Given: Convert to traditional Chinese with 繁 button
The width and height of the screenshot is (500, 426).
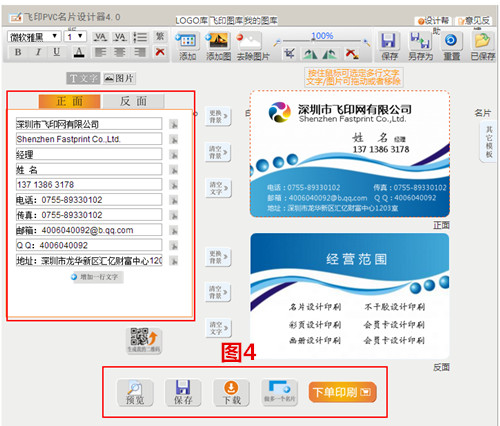Looking at the screenshot, I should click(x=160, y=36).
